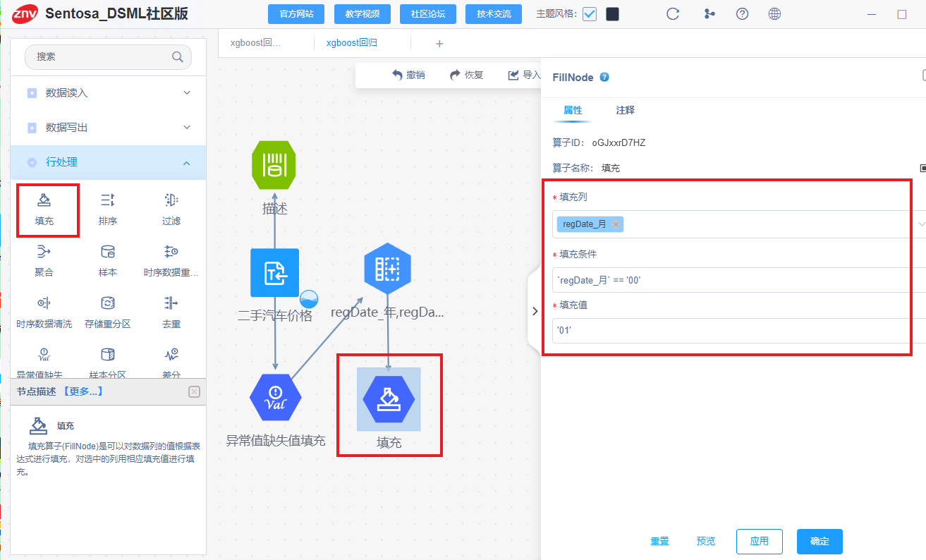Close the 节点描述 panel

tap(195, 391)
